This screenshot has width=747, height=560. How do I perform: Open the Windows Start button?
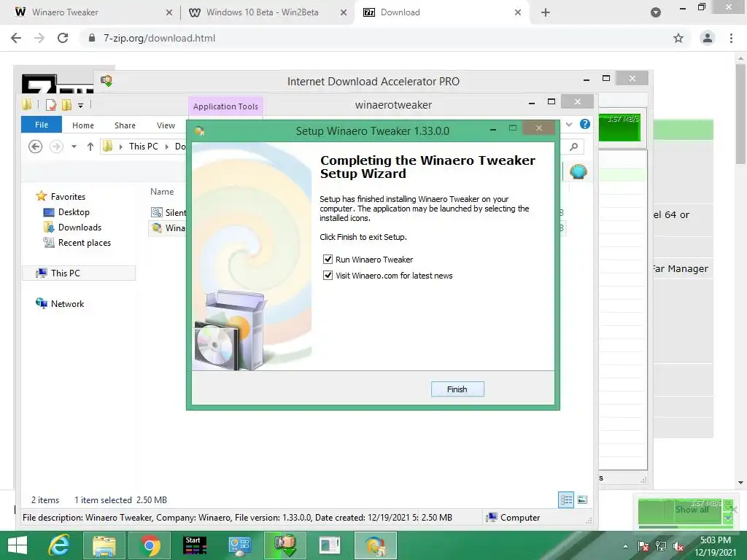(18, 545)
